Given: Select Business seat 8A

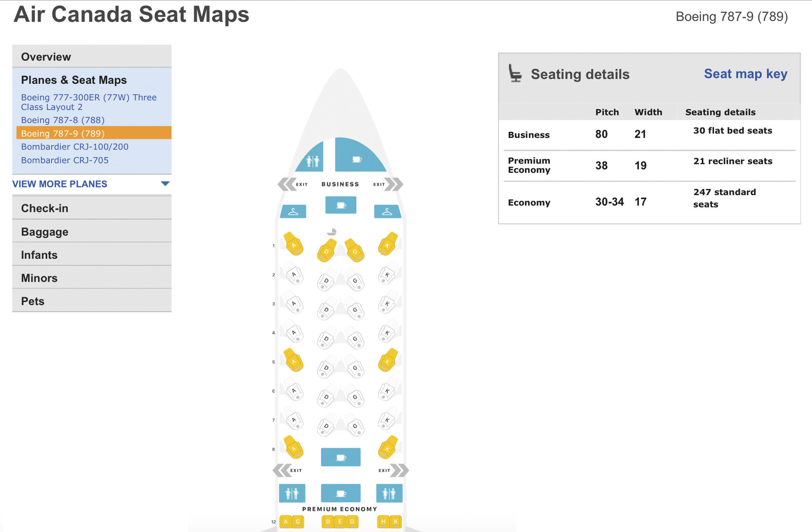Looking at the screenshot, I should pos(293,449).
